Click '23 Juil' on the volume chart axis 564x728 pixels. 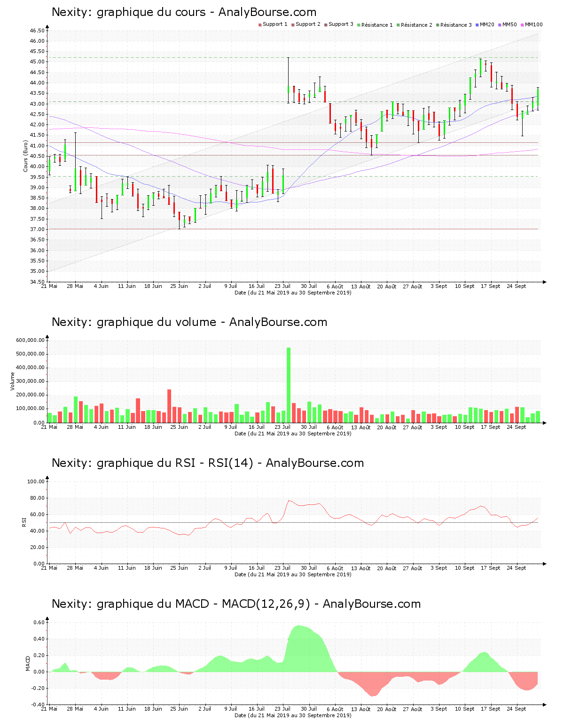pos(282,427)
